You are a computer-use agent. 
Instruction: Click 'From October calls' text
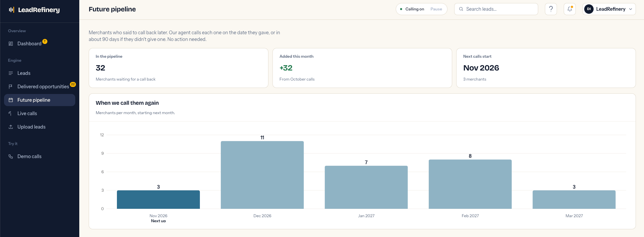[x=297, y=79]
